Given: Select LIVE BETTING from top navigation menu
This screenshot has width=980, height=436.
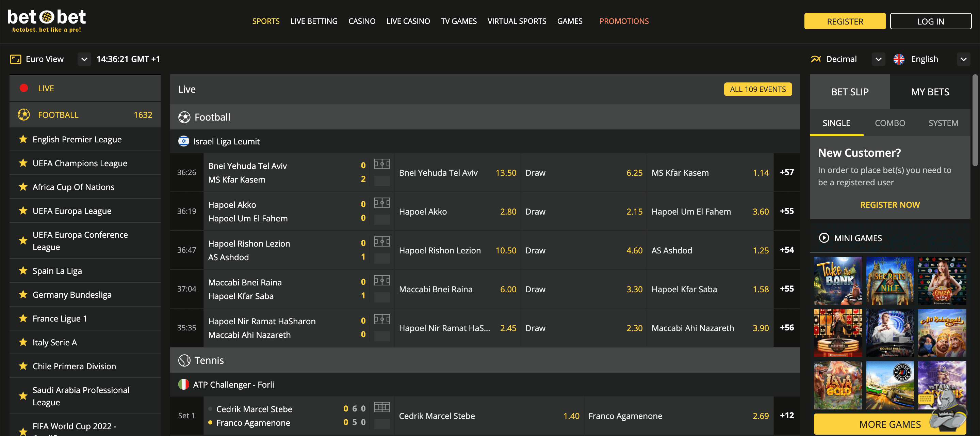Looking at the screenshot, I should (x=314, y=20).
